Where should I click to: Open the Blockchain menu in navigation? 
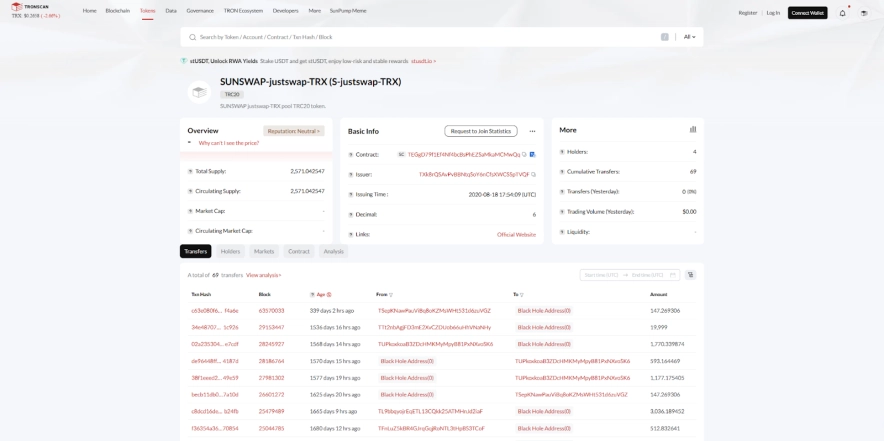pyautogui.click(x=117, y=11)
